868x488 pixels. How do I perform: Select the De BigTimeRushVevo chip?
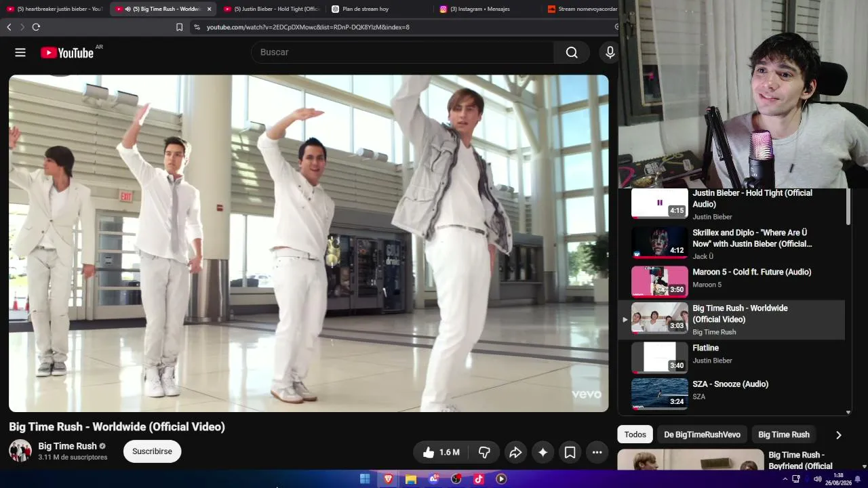702,434
